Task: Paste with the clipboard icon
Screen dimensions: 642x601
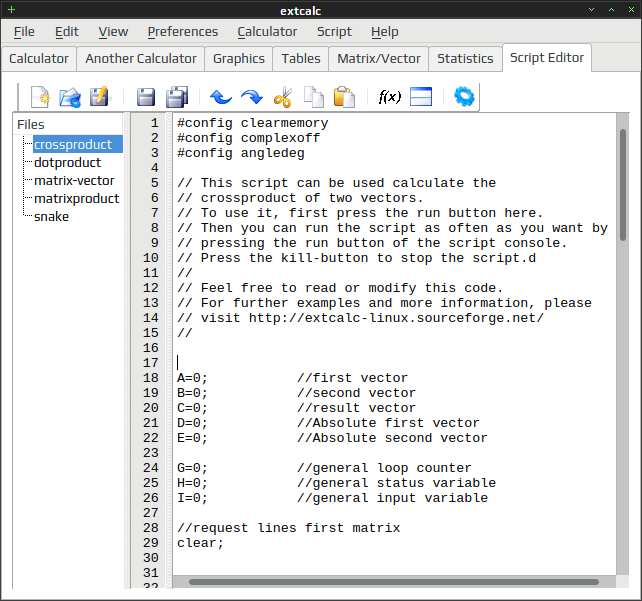Action: (x=344, y=97)
